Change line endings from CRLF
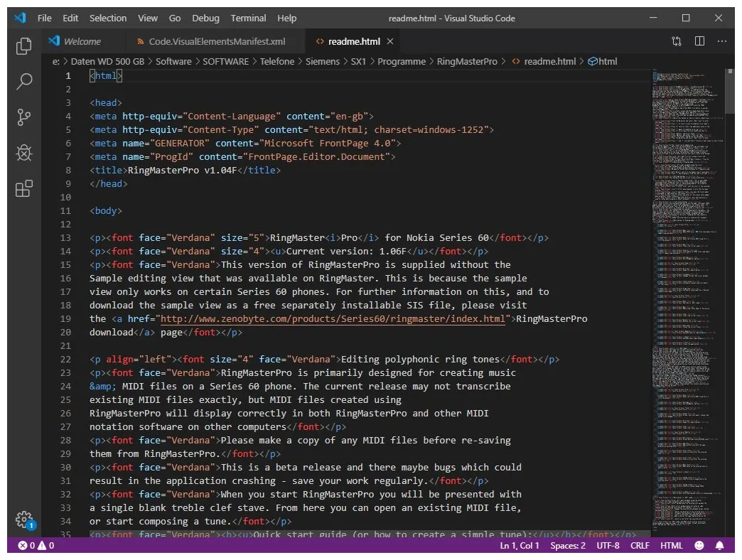 (x=639, y=545)
